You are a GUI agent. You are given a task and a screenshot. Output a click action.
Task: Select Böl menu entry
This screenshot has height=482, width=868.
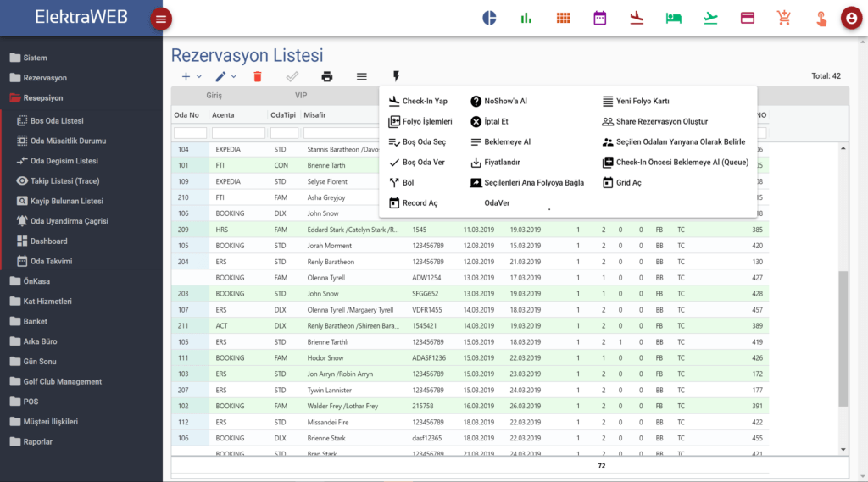coord(401,183)
